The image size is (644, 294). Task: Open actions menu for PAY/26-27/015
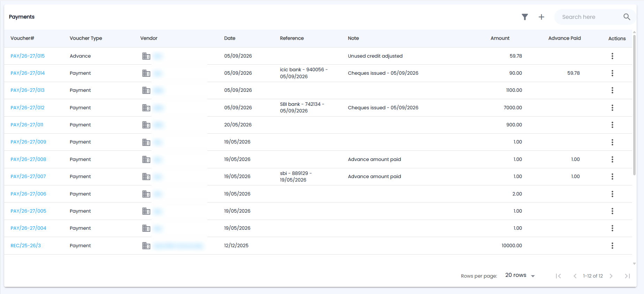[x=612, y=56]
